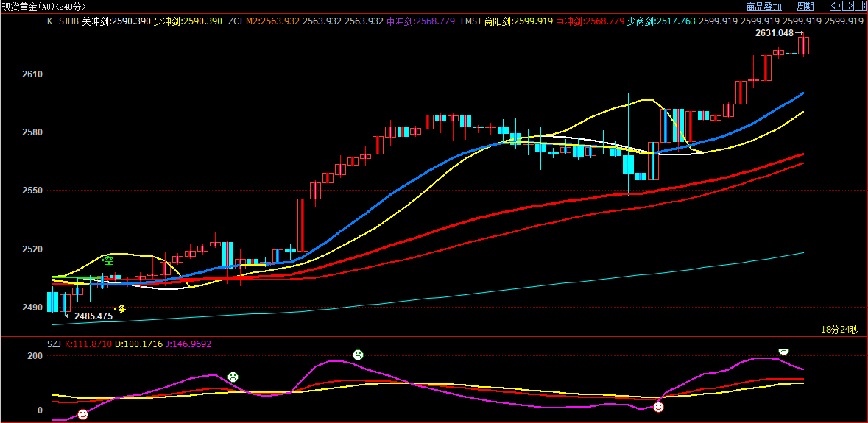The image size is (868, 423).
Task: Click the green frowny face at first J peak
Action: [x=233, y=377]
